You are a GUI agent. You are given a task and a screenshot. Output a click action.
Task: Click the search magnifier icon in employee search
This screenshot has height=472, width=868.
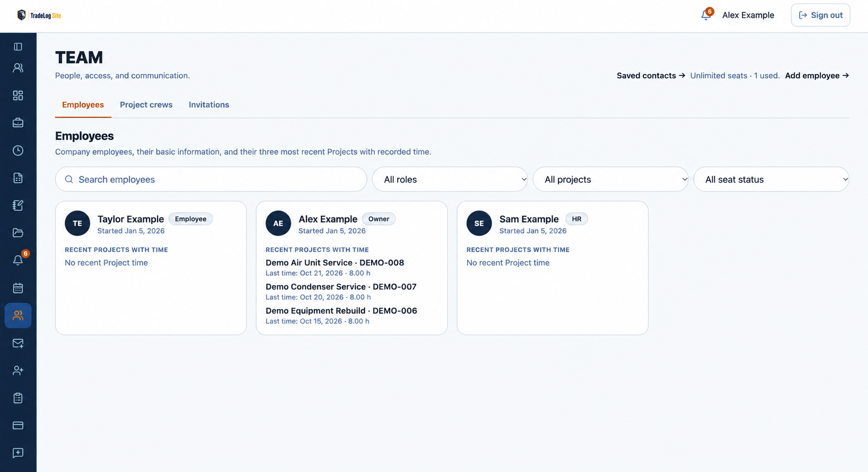coord(69,179)
